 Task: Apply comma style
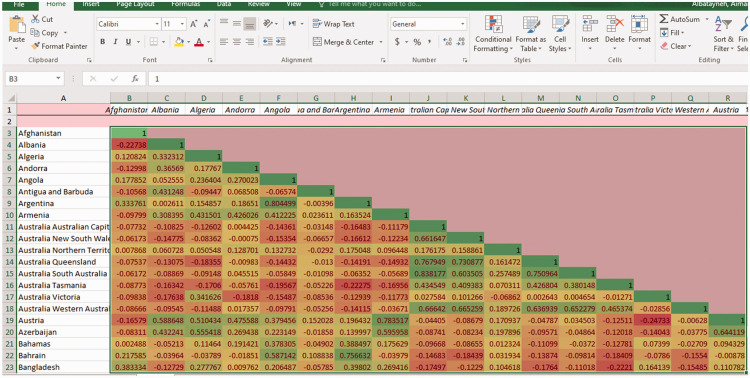pos(430,42)
